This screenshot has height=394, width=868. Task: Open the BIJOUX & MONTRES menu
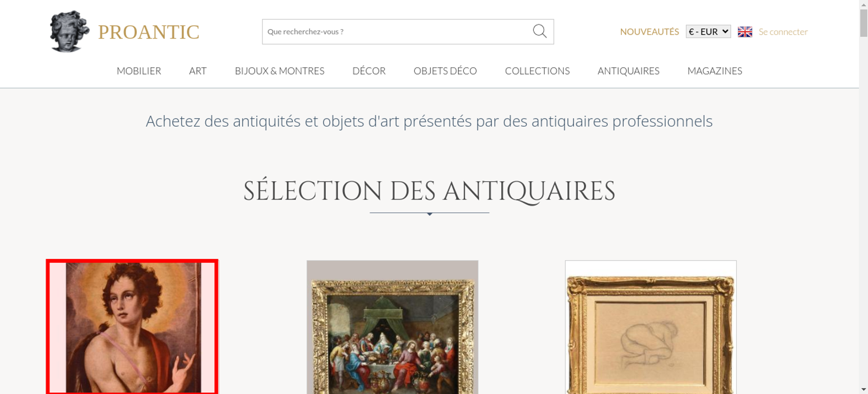pos(279,71)
